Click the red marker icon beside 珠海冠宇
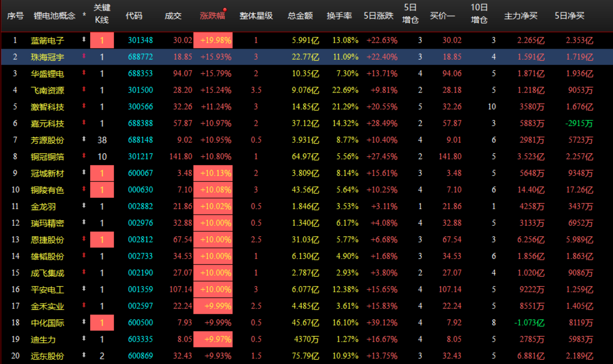The height and width of the screenshot is (364, 613). click(84, 56)
